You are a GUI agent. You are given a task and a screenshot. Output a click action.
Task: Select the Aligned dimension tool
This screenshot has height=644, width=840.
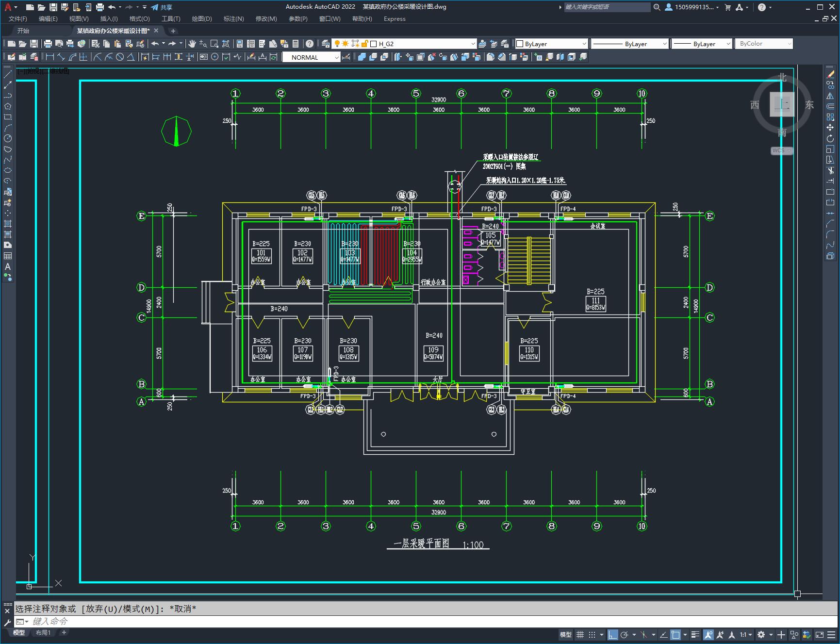[x=61, y=57]
